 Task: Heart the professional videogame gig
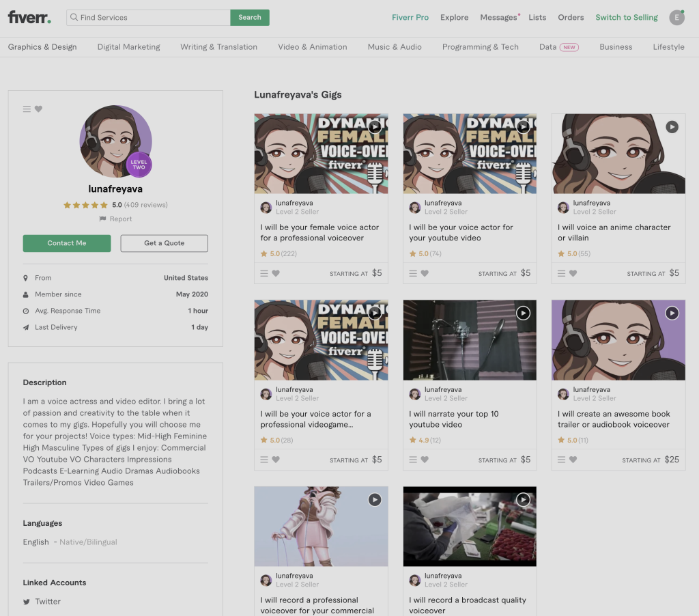pyautogui.click(x=276, y=460)
